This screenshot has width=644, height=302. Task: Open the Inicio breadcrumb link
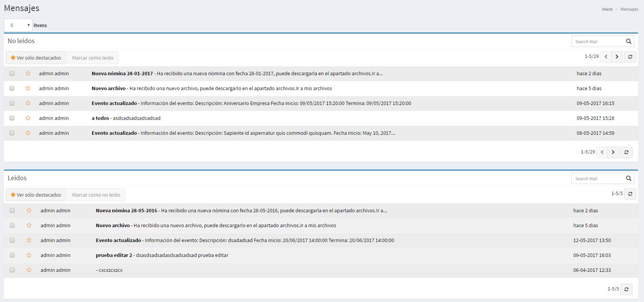[x=607, y=9]
